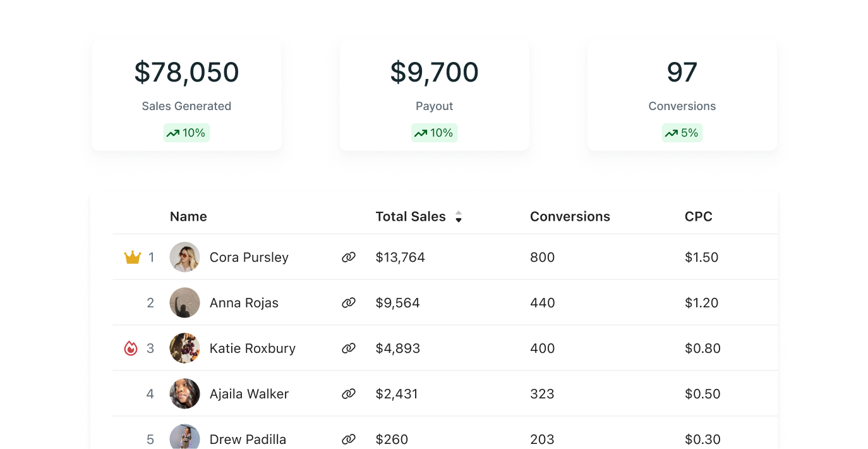Image resolution: width=868 pixels, height=449 pixels.
Task: Click Drew Padilla's name in the table
Action: (x=248, y=439)
